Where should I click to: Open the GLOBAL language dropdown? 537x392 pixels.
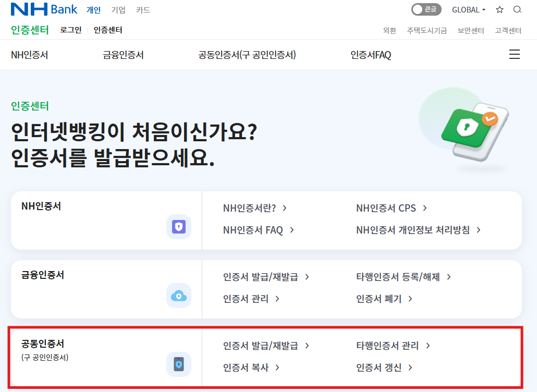pos(469,10)
